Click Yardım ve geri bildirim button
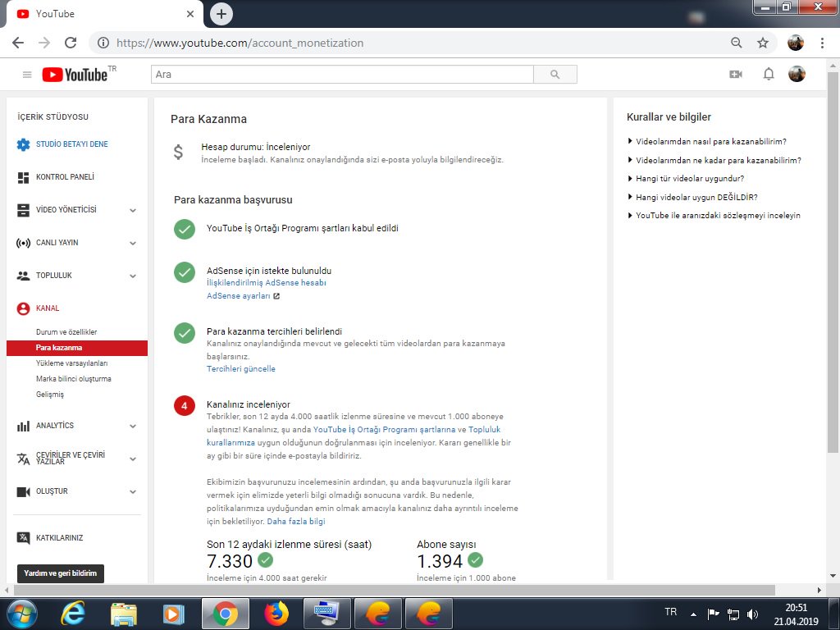The width and height of the screenshot is (840, 630). click(x=61, y=573)
